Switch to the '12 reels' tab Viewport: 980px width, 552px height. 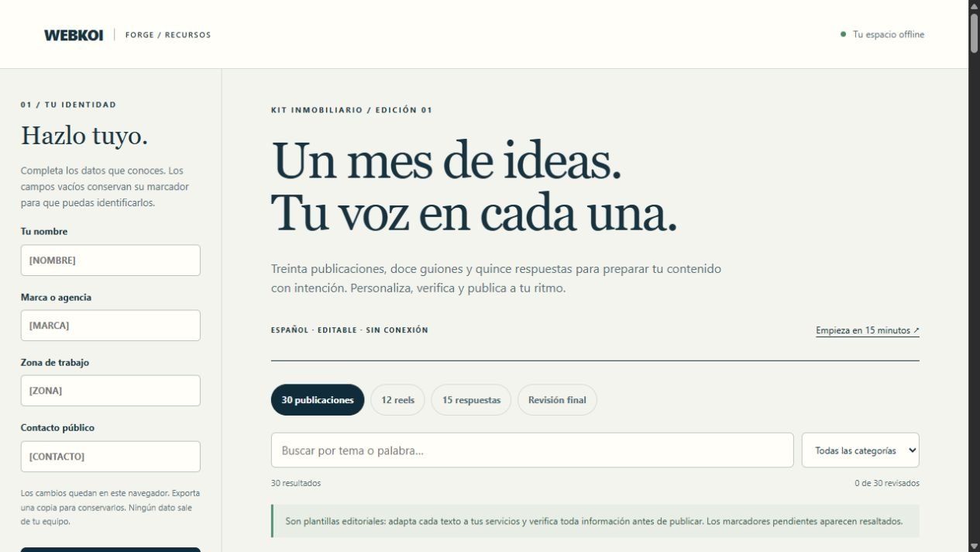[x=397, y=400]
